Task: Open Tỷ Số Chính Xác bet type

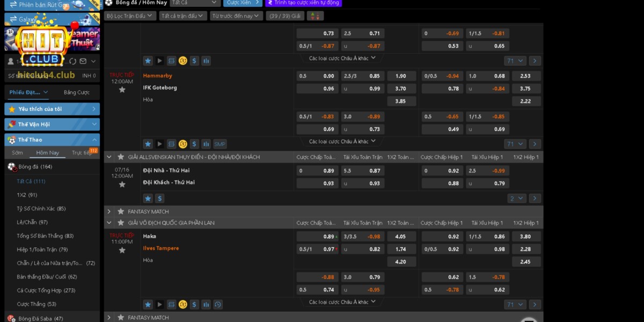Action: tap(41, 209)
